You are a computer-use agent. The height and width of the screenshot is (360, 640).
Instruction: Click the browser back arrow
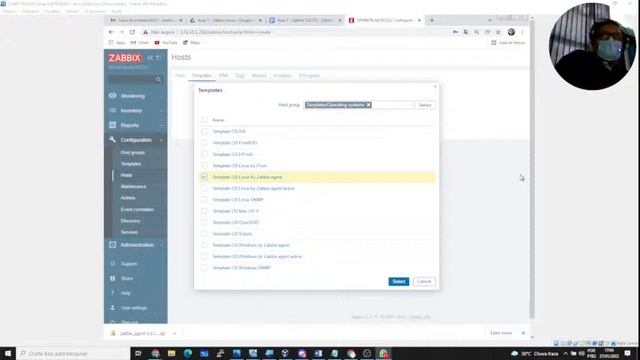[x=111, y=32]
